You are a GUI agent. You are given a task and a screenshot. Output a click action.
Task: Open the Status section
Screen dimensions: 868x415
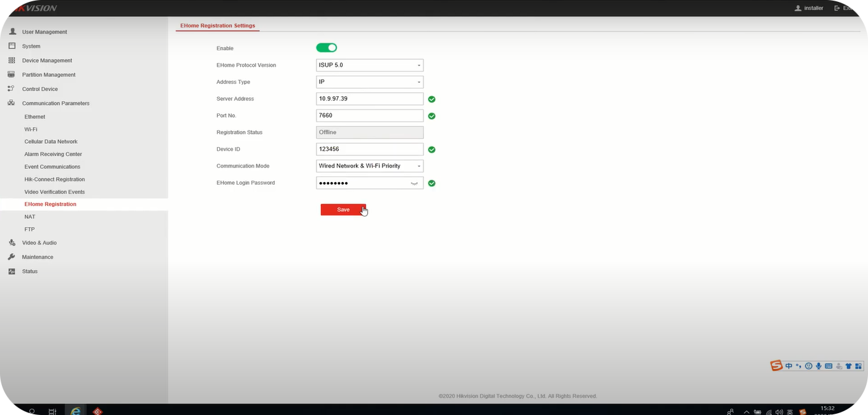click(29, 271)
